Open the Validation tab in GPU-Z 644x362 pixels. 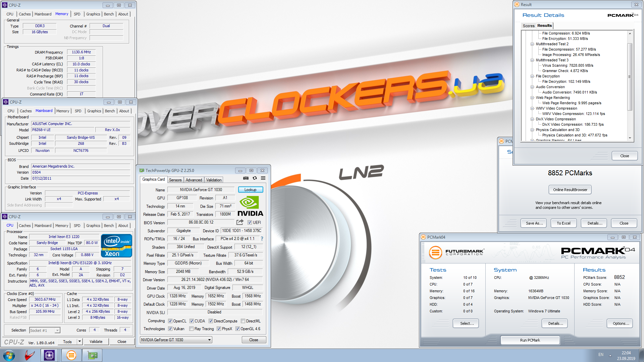pyautogui.click(x=214, y=180)
